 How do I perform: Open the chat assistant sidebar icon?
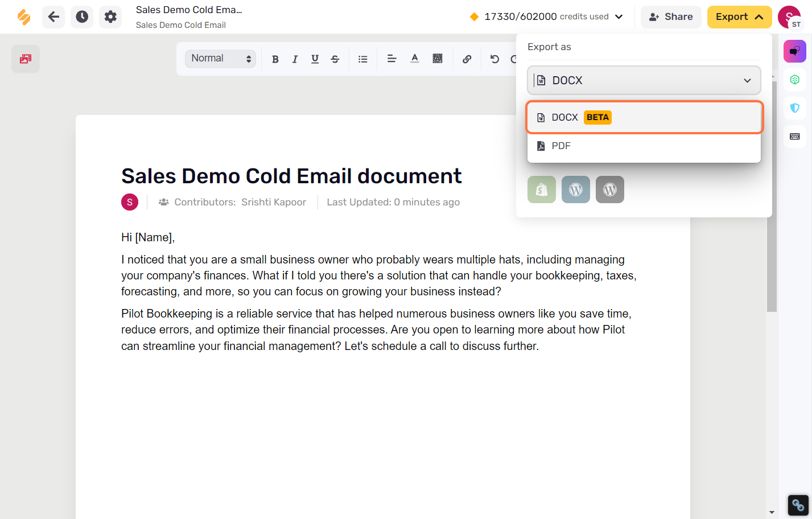[x=795, y=51]
